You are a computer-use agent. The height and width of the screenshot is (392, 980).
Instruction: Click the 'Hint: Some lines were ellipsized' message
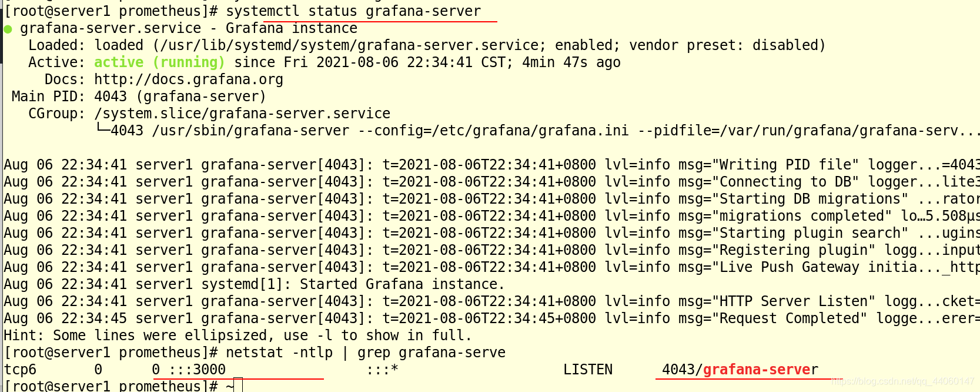(x=238, y=335)
